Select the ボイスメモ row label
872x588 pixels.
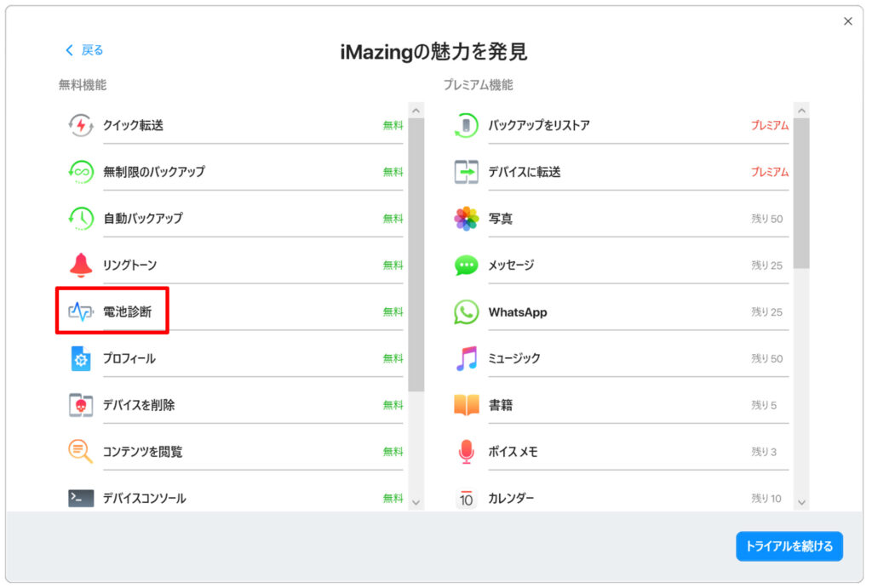(x=513, y=452)
